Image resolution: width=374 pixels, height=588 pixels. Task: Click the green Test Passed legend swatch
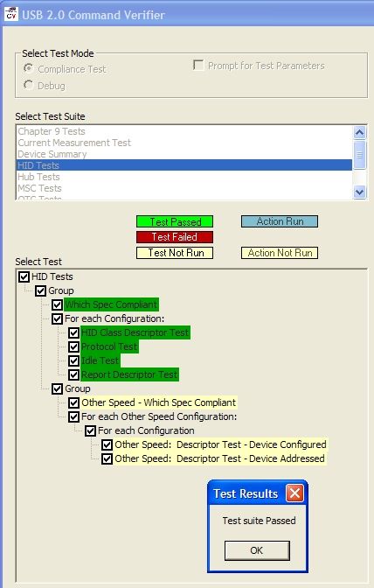(175, 221)
